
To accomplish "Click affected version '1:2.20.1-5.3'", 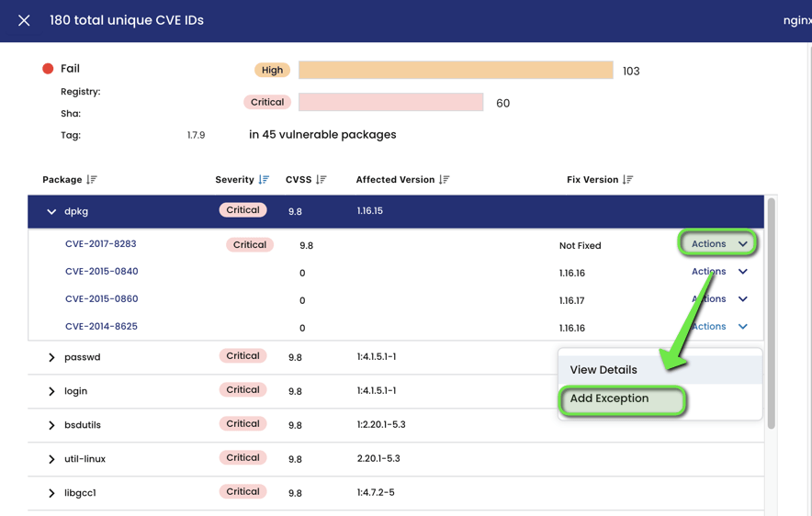I will (x=381, y=424).
